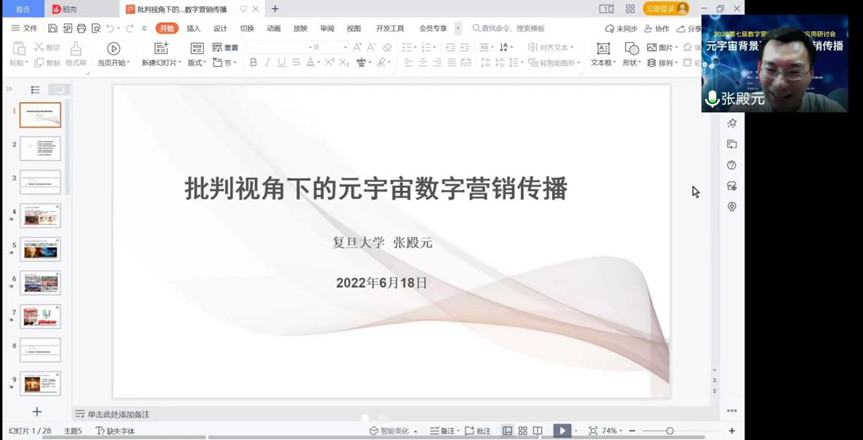Click the collaborate (协作) button
This screenshot has width=863, height=440.
[x=657, y=29]
